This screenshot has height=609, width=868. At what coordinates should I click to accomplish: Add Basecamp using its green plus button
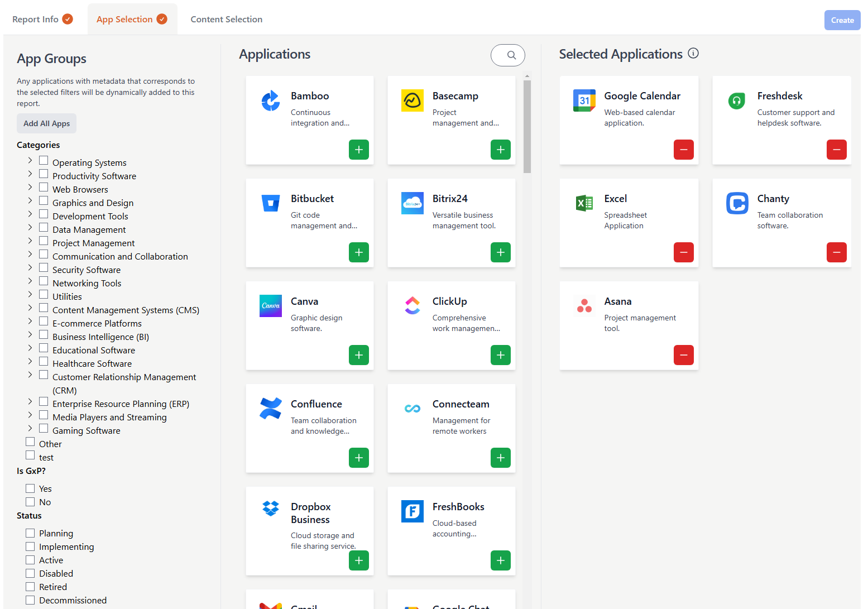point(501,150)
